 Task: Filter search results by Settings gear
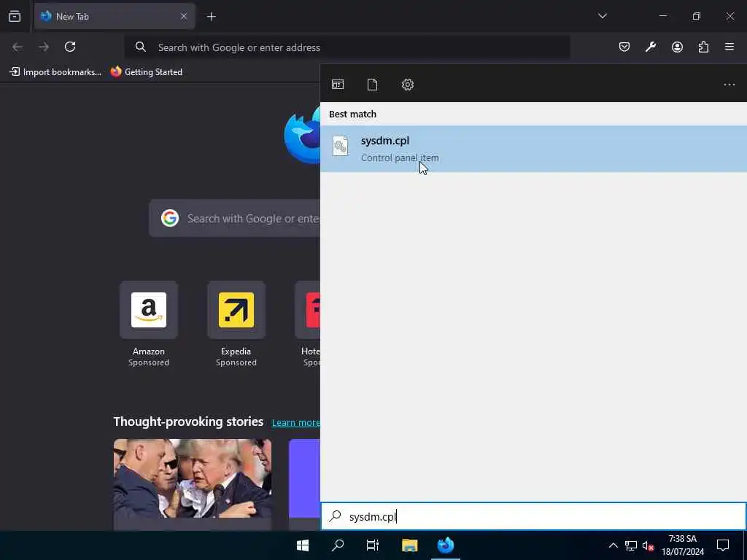(407, 85)
